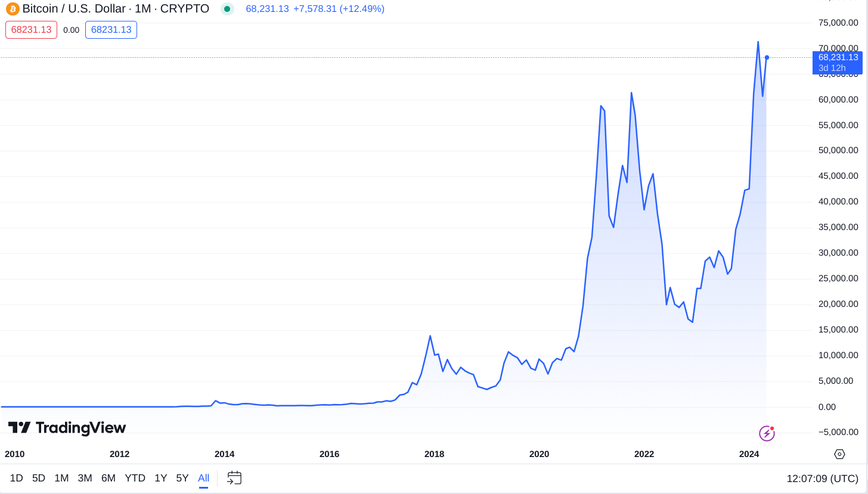
Task: Click the 2024 label on time axis
Action: point(749,454)
